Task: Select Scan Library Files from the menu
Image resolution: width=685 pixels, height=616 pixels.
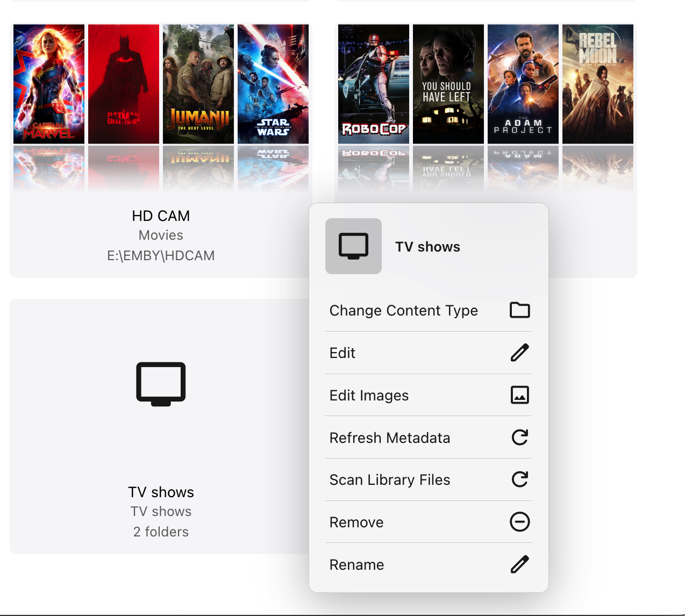Action: pos(390,479)
